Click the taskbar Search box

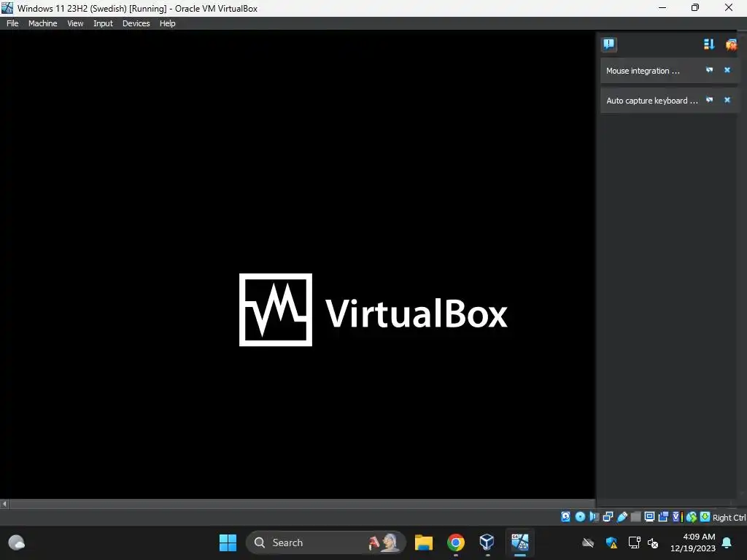(x=326, y=542)
